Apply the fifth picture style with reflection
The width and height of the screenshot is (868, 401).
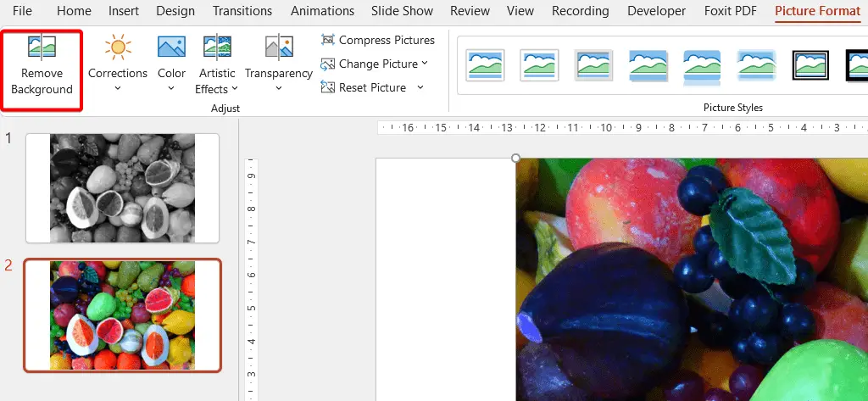pyautogui.click(x=702, y=66)
